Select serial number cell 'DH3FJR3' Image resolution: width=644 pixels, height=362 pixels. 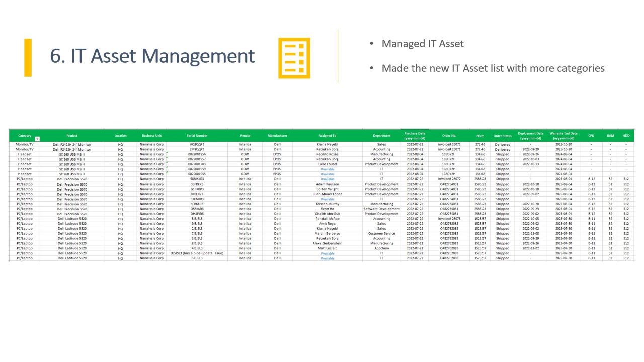pyautogui.click(x=197, y=214)
